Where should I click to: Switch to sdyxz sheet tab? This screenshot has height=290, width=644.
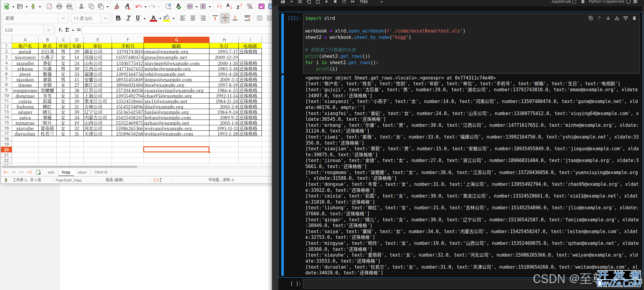click(x=82, y=172)
